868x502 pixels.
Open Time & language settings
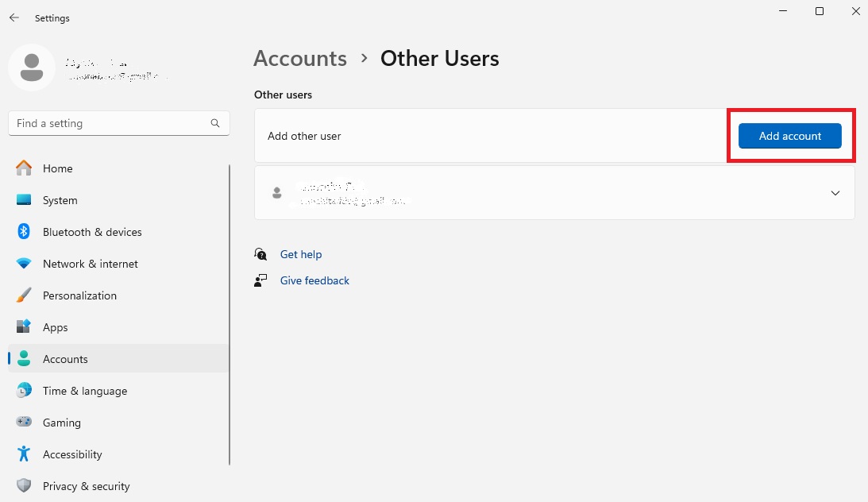pos(118,391)
